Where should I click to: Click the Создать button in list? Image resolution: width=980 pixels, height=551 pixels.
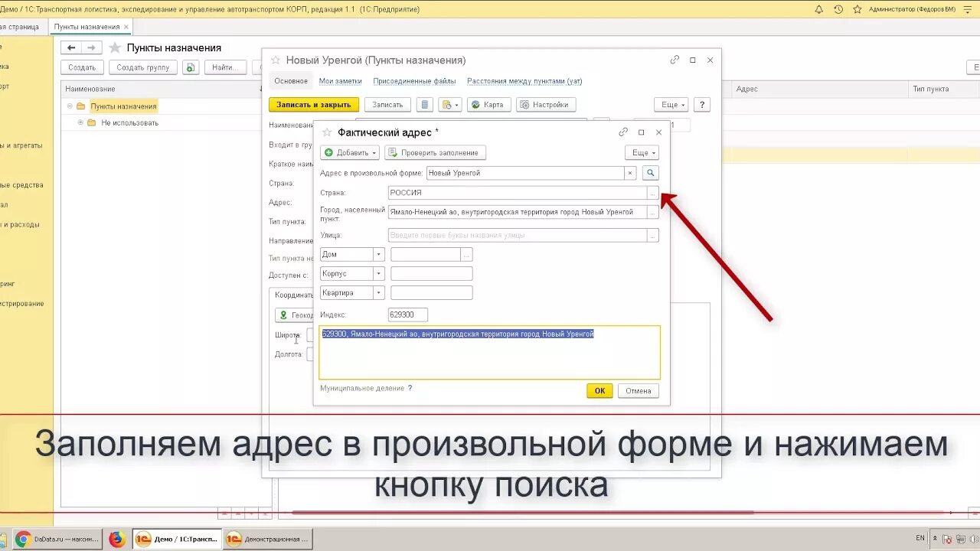[x=82, y=67]
